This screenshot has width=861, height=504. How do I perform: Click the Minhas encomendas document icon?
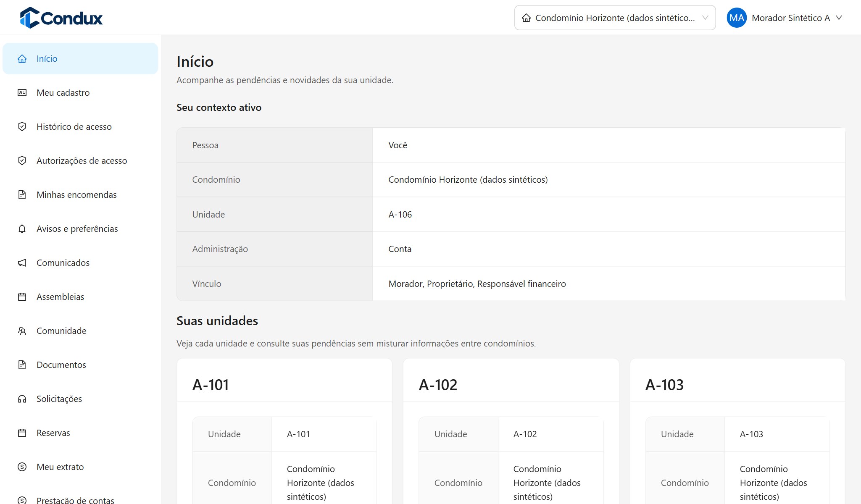tap(22, 195)
